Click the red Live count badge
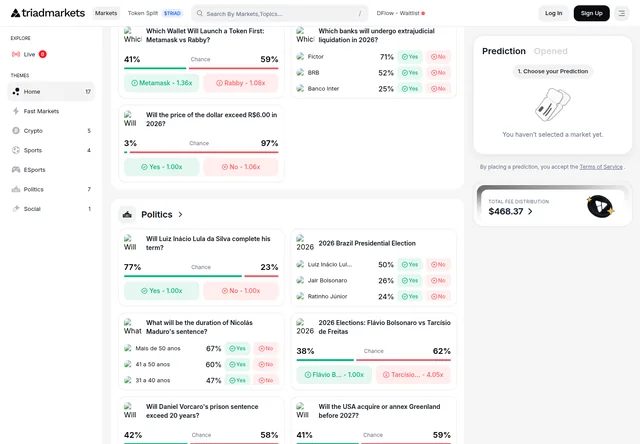640x444 pixels. (42, 54)
